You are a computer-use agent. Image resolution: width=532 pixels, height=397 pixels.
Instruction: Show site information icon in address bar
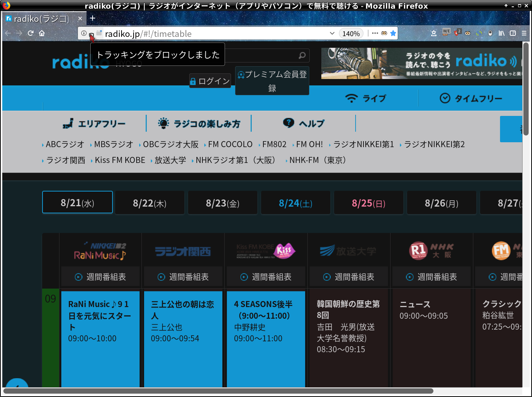84,33
